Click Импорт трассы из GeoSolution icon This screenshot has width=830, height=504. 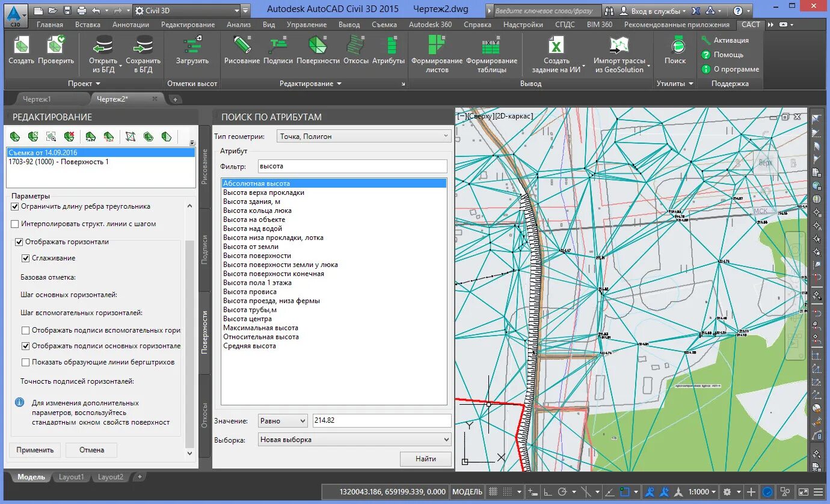(x=619, y=46)
